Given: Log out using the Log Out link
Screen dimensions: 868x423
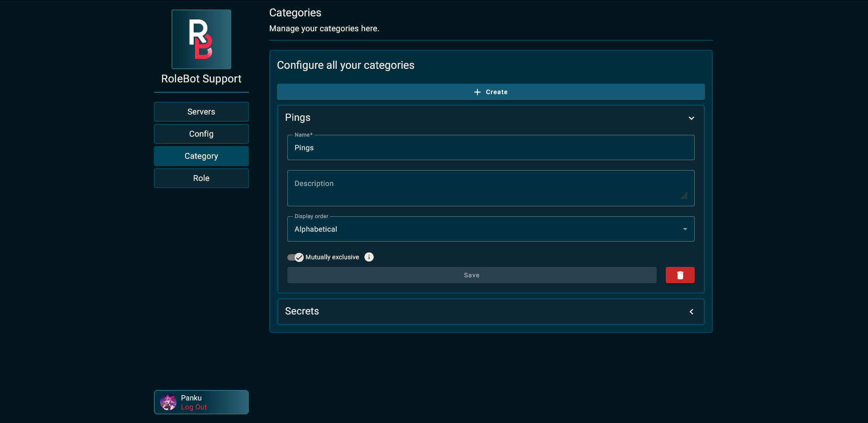Looking at the screenshot, I should (x=194, y=407).
